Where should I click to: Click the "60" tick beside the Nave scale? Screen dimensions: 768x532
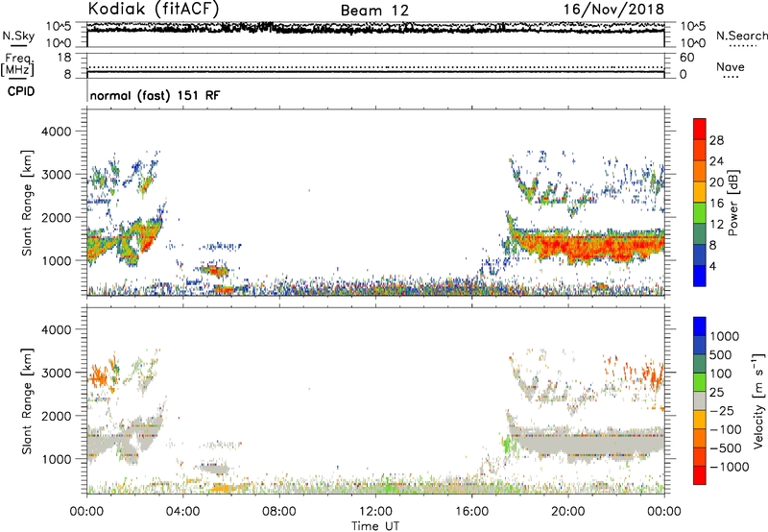(x=686, y=58)
